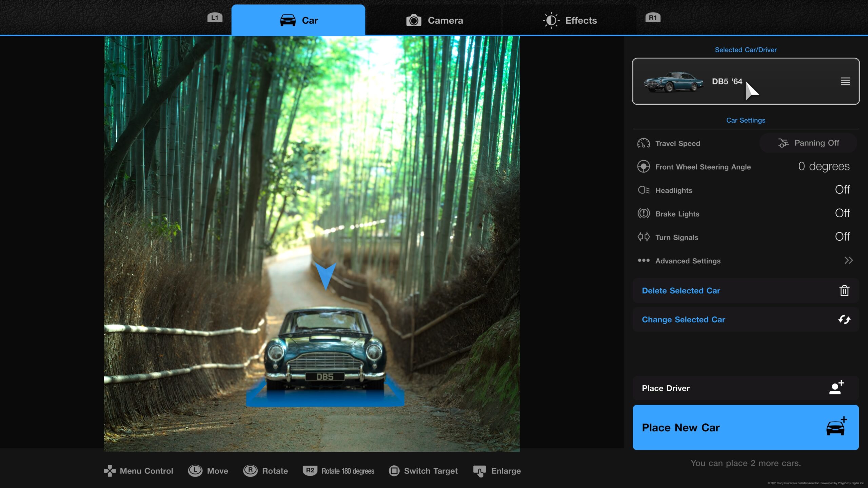
Task: Click the R stick Rotate icon
Action: (250, 471)
